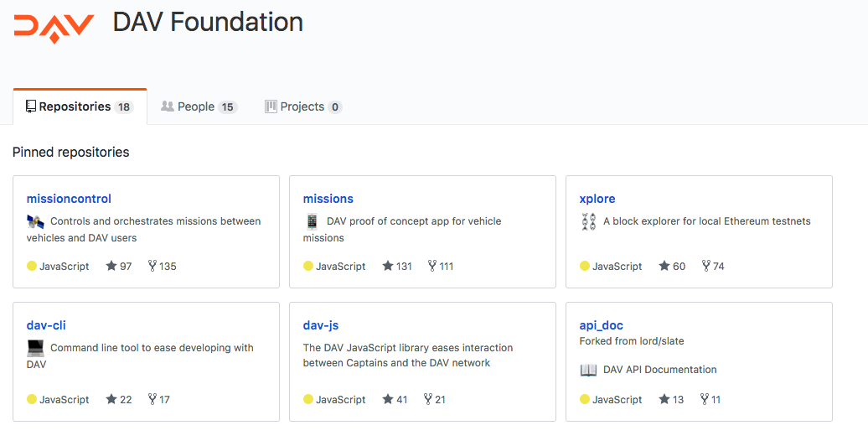Click the fork icon on missions card

pyautogui.click(x=432, y=266)
